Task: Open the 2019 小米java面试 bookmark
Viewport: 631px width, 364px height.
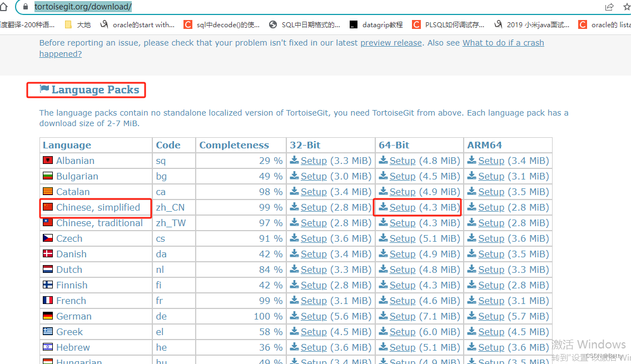Action: pyautogui.click(x=531, y=25)
